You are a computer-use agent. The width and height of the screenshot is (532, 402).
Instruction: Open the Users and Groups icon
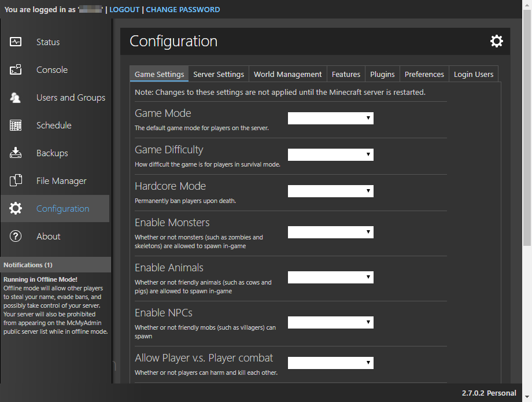(x=16, y=97)
